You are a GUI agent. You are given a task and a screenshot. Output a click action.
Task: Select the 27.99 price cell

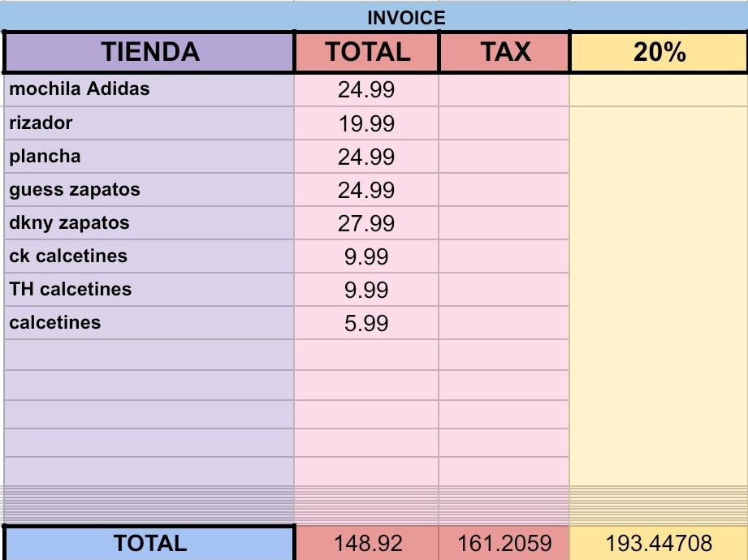point(366,223)
